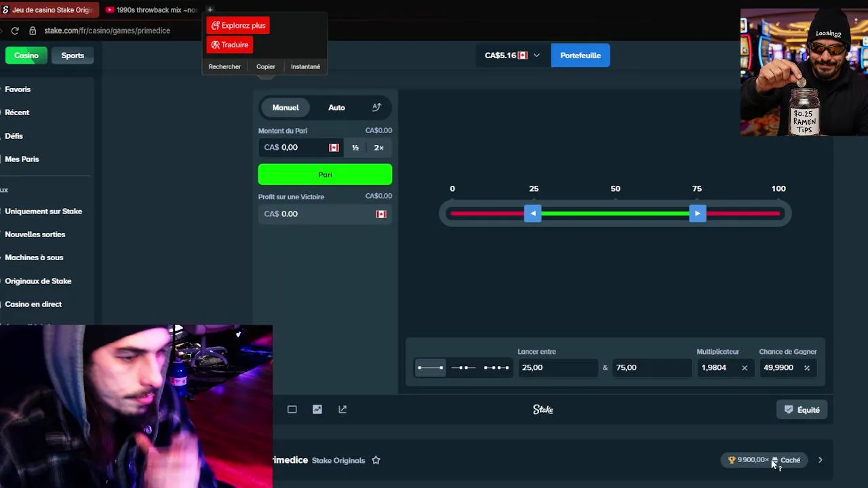Select the two-range roll mode
868x488 pixels.
point(463,367)
